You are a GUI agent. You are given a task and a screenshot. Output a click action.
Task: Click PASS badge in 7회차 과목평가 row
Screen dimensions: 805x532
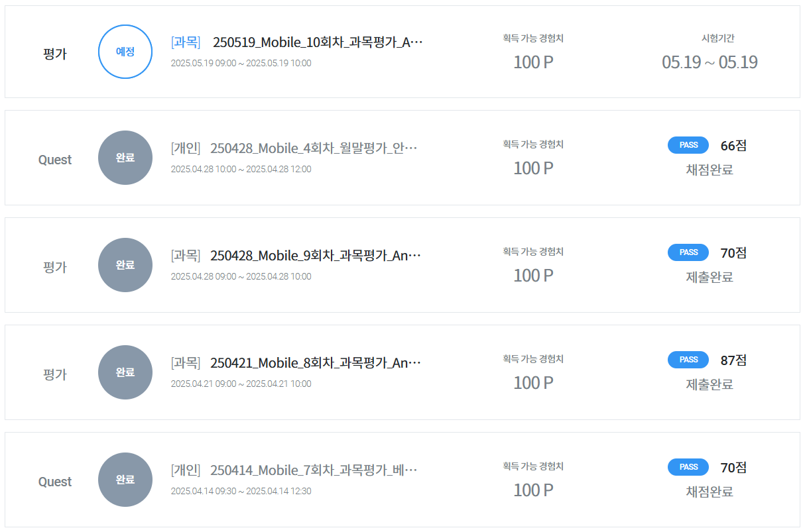pos(688,467)
